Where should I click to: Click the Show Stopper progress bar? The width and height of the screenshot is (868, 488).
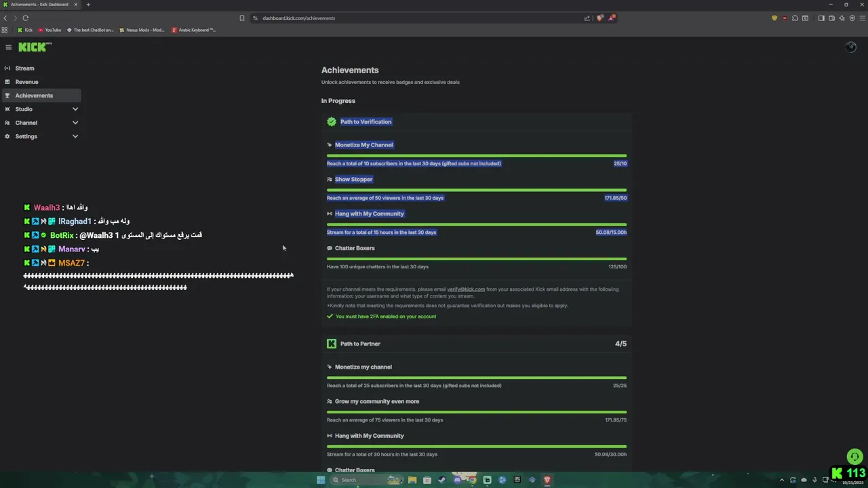point(477,190)
